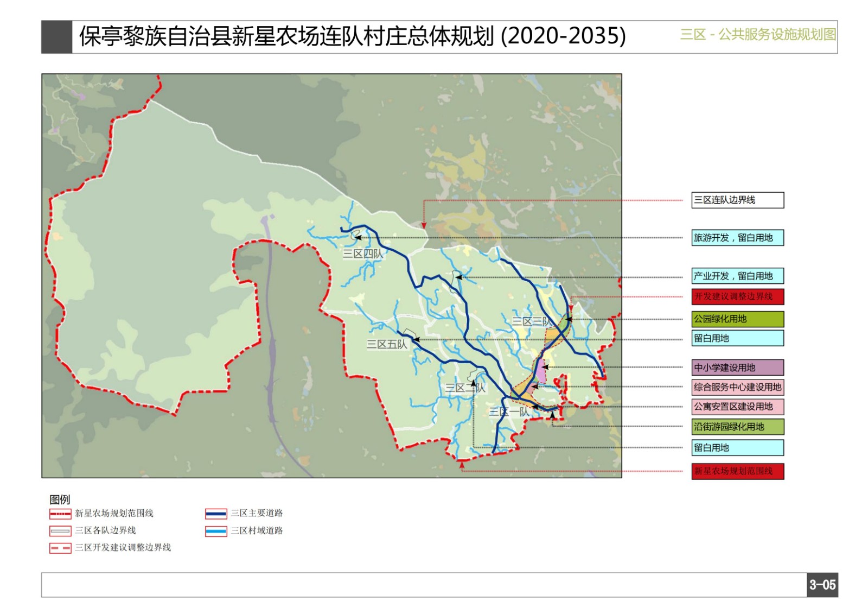Select the purple 中小学建设用地 callout box
Image resolution: width=868 pixels, height=614 pixels.
737,368
